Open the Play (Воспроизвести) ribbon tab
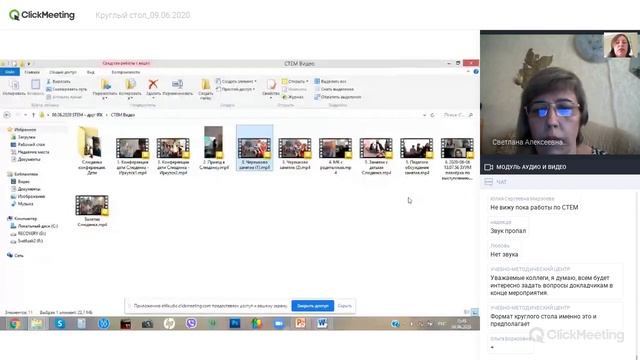 point(126,72)
